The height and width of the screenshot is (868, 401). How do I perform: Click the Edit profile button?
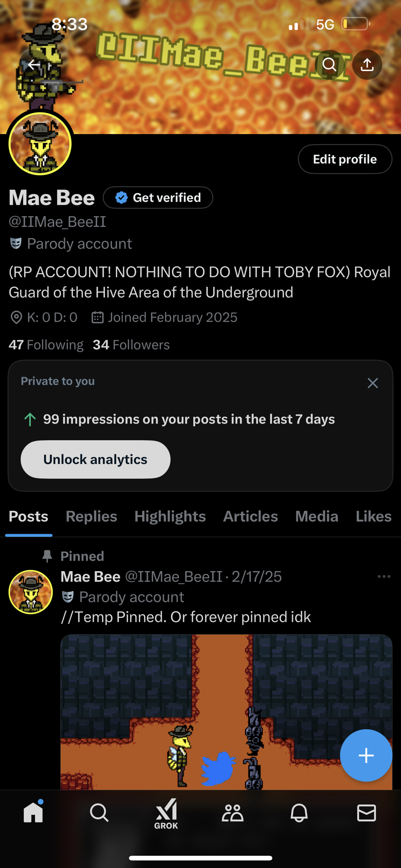pos(345,159)
